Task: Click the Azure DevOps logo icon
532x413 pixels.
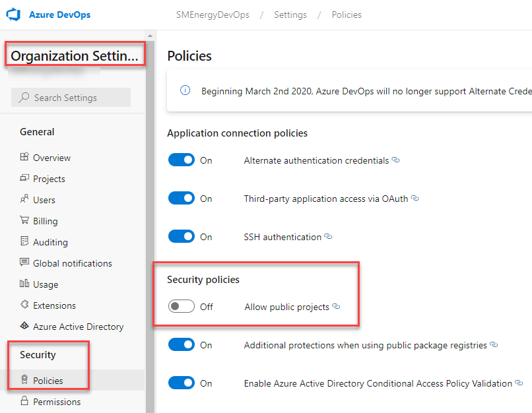Action: pyautogui.click(x=14, y=15)
